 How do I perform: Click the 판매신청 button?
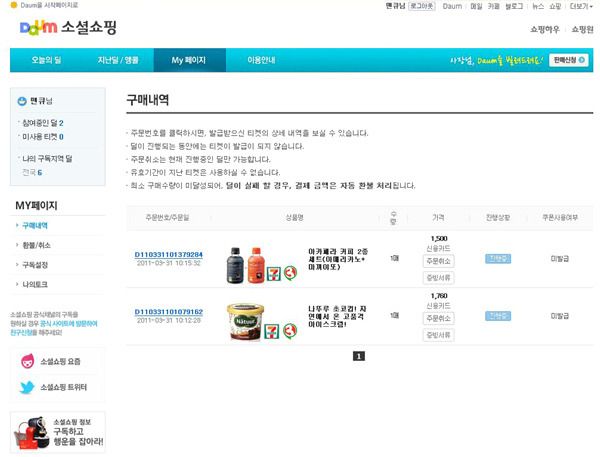coord(569,60)
